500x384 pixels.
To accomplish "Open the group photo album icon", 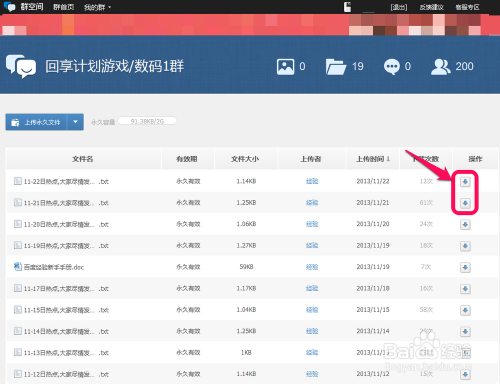I will (285, 67).
